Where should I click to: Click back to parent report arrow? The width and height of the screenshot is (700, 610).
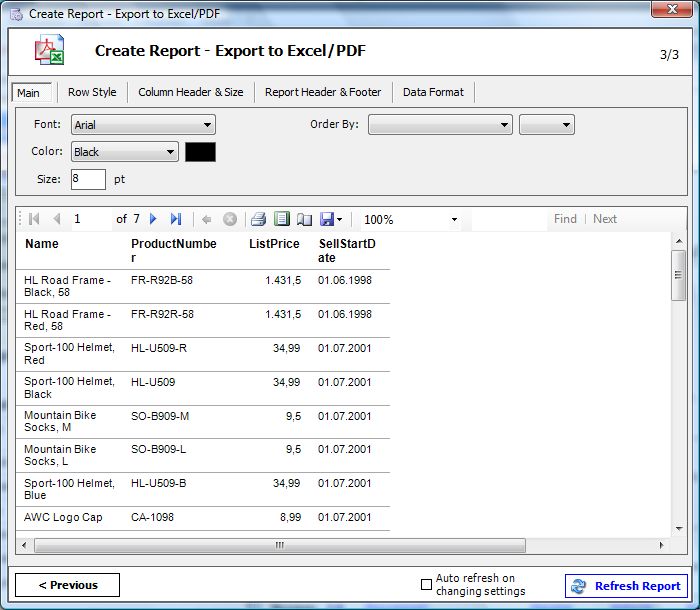pos(206,219)
